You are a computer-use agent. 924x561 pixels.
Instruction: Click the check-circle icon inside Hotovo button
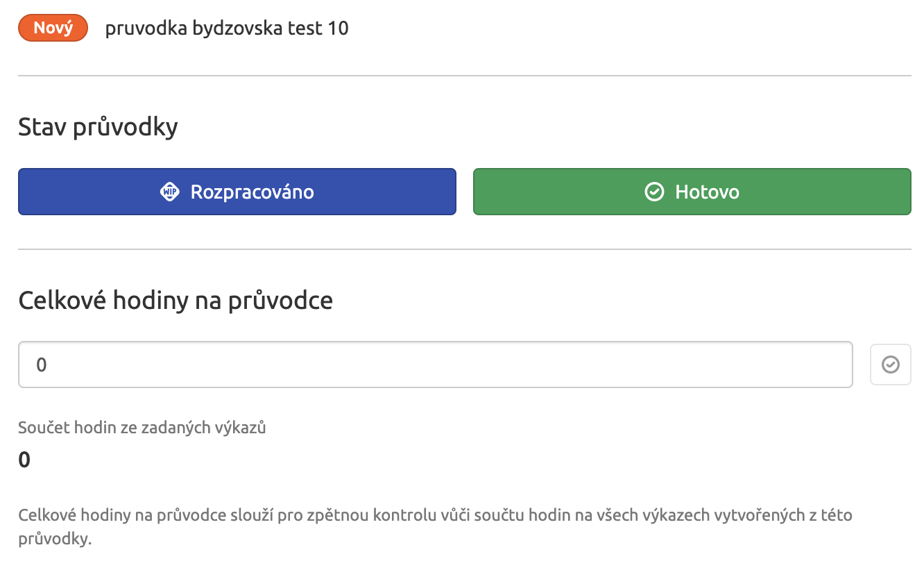coord(654,192)
